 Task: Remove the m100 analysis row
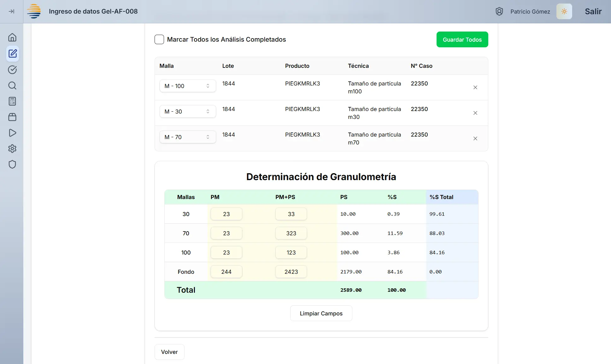(475, 87)
